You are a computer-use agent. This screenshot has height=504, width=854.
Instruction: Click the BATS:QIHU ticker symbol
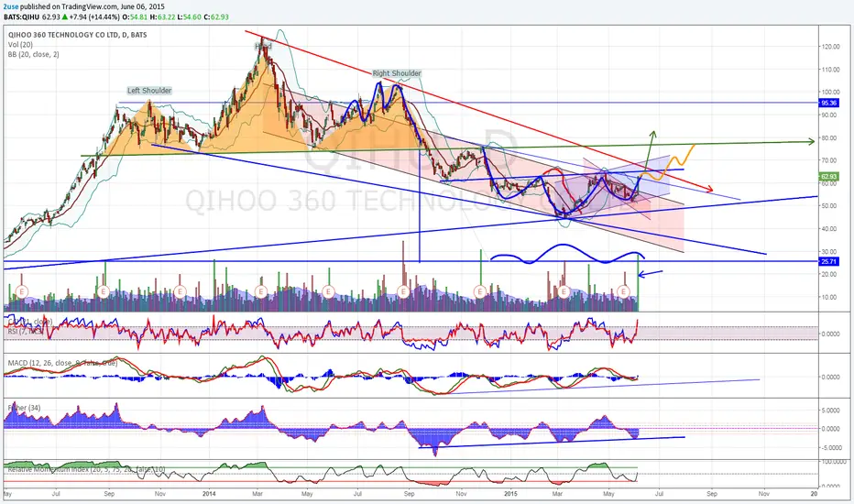22,16
